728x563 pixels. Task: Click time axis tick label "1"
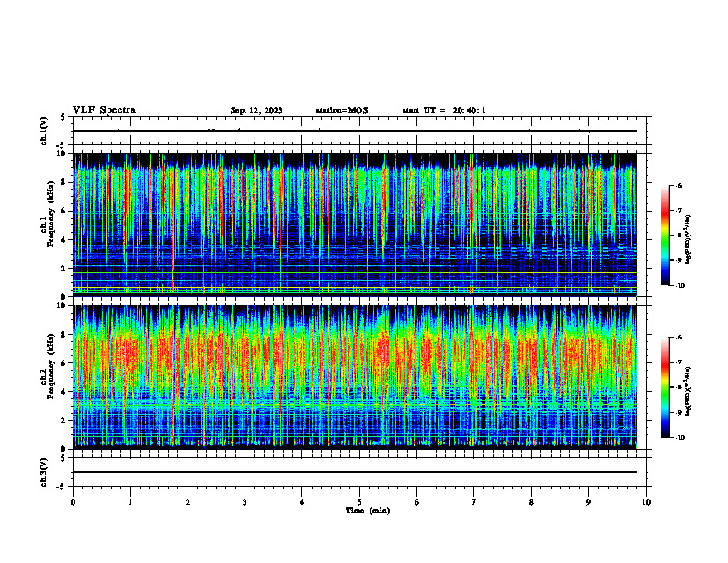tap(130, 502)
